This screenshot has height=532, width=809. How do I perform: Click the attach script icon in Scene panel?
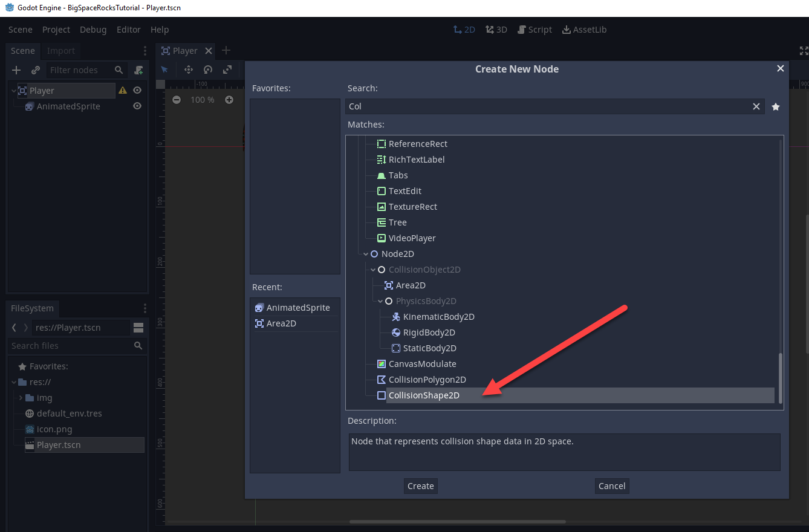click(138, 70)
